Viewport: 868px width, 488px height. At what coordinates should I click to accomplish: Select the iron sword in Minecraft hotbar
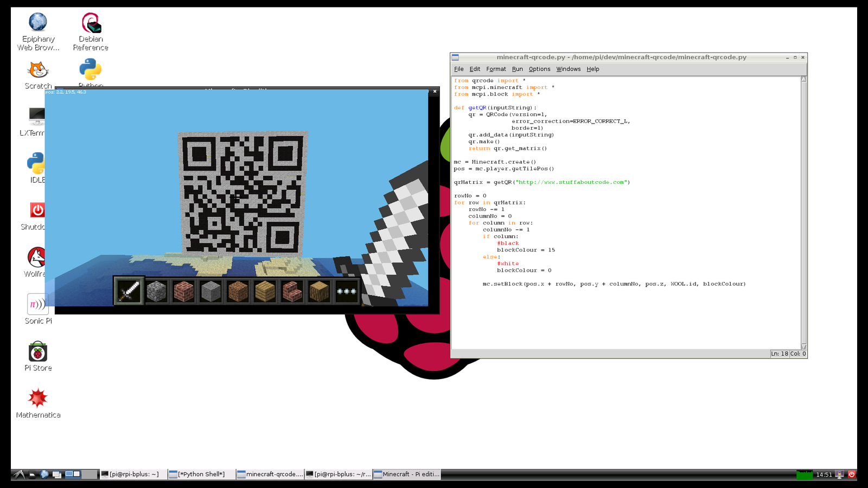(x=129, y=291)
